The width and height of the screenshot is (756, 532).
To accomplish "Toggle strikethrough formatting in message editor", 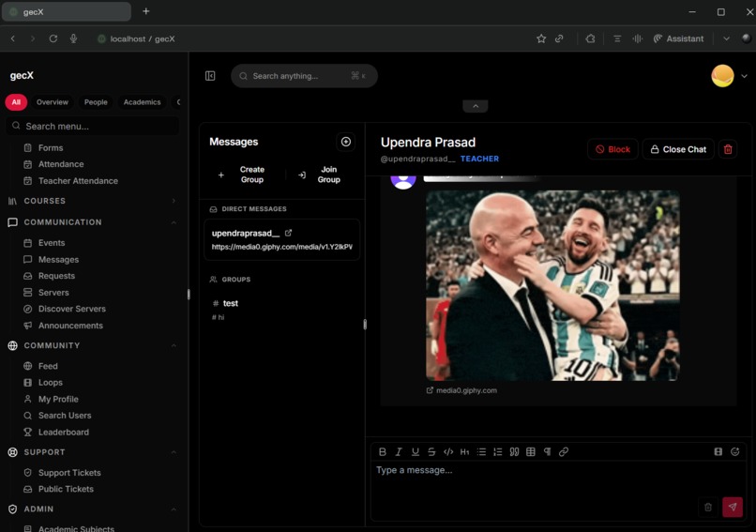I will [x=431, y=452].
